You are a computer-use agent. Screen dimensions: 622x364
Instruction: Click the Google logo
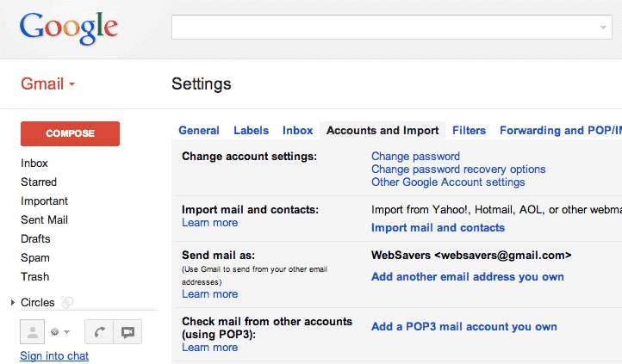(69, 28)
